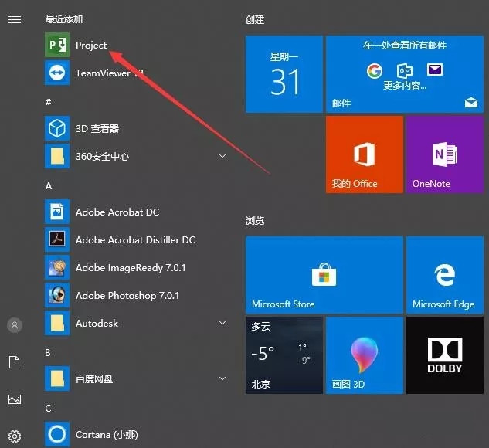Image resolution: width=489 pixels, height=448 pixels.
Task: Click the Adobe Photoshop 7.0.1 label
Action: 127,296
